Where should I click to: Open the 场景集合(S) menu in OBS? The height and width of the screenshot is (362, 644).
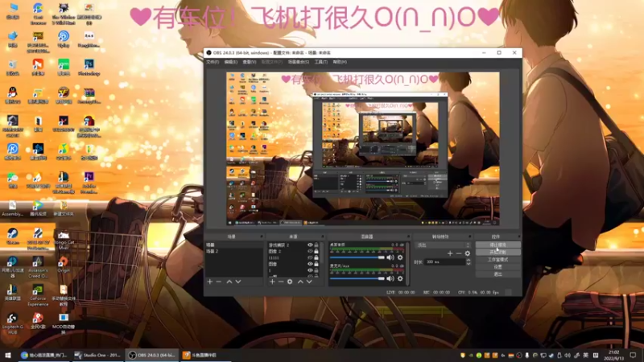[x=299, y=62]
